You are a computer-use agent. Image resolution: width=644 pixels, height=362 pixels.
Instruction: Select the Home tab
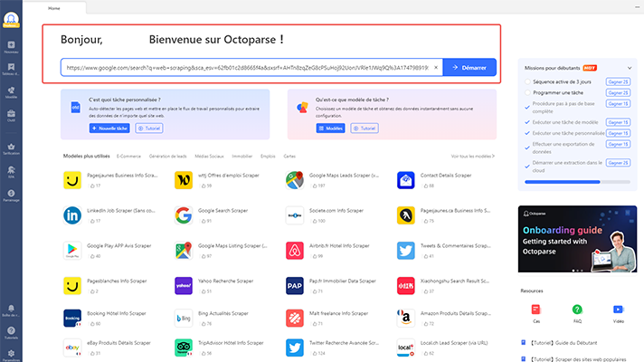[54, 8]
